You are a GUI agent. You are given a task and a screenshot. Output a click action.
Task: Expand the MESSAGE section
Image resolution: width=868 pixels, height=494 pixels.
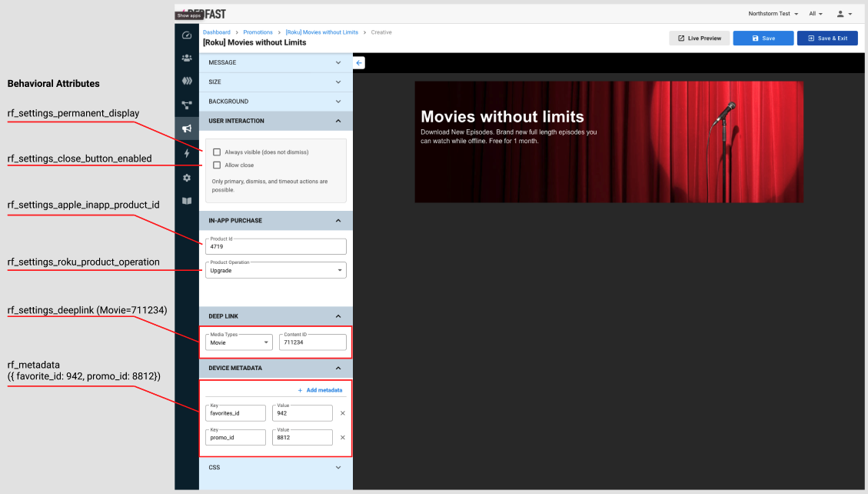pyautogui.click(x=276, y=62)
